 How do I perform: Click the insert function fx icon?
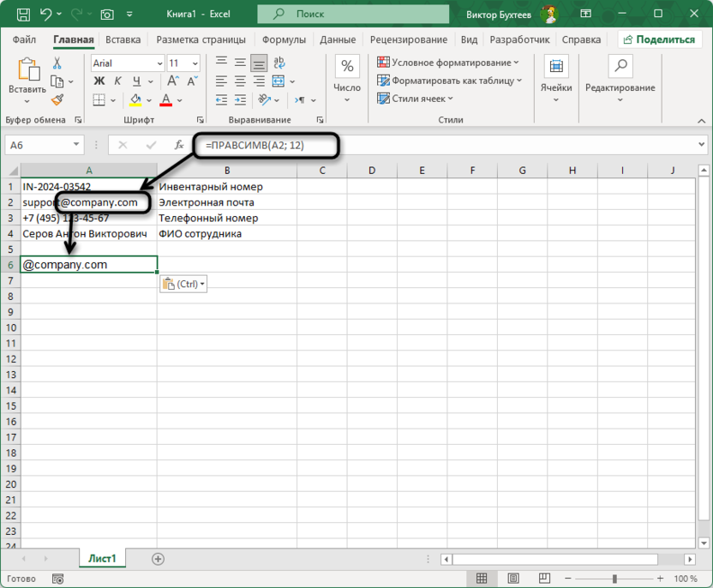(x=178, y=146)
